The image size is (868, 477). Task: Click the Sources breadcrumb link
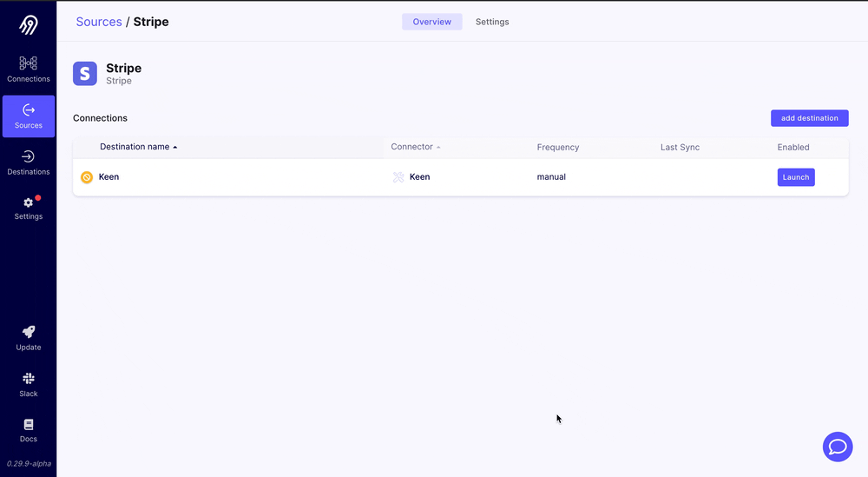pos(99,22)
